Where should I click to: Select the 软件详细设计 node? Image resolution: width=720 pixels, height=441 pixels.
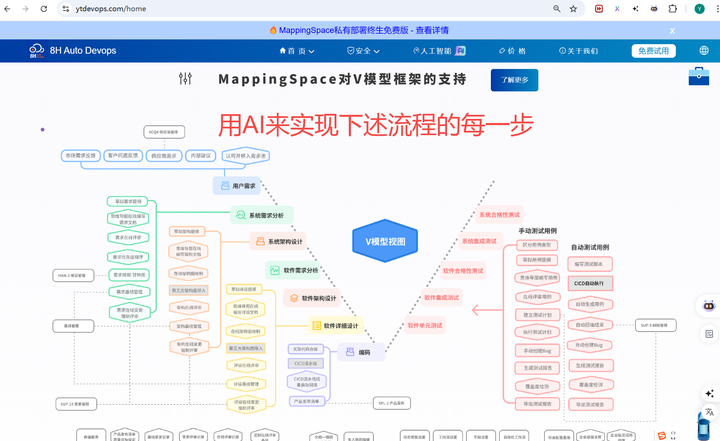point(336,326)
